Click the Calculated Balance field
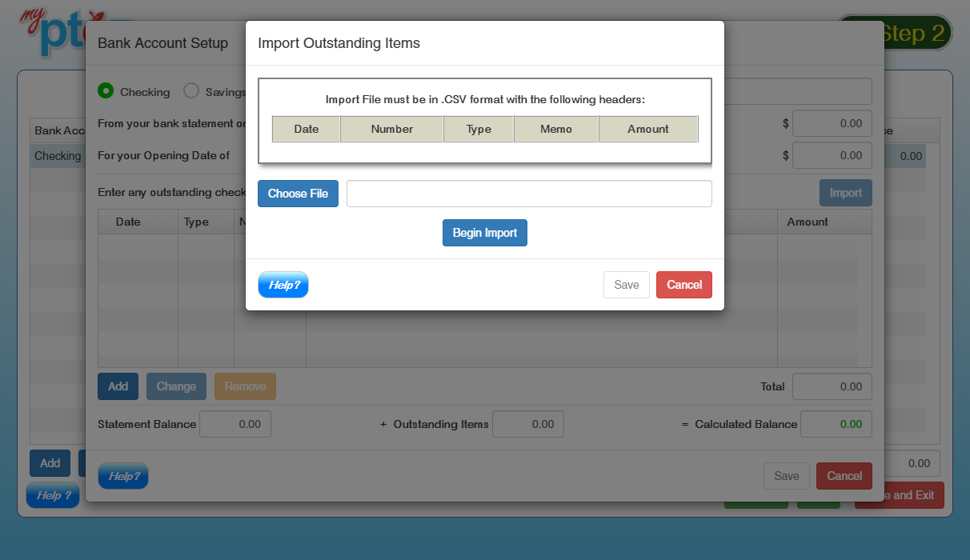Image resolution: width=970 pixels, height=560 pixels. 836,424
